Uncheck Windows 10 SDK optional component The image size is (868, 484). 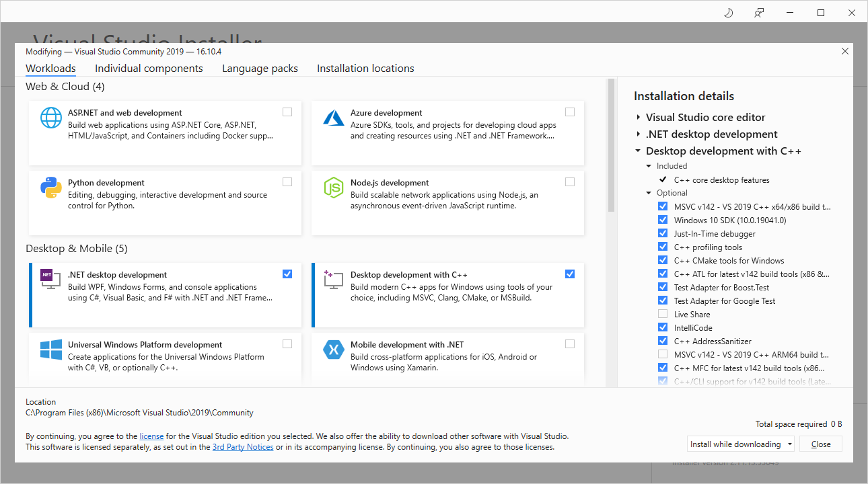pos(663,220)
